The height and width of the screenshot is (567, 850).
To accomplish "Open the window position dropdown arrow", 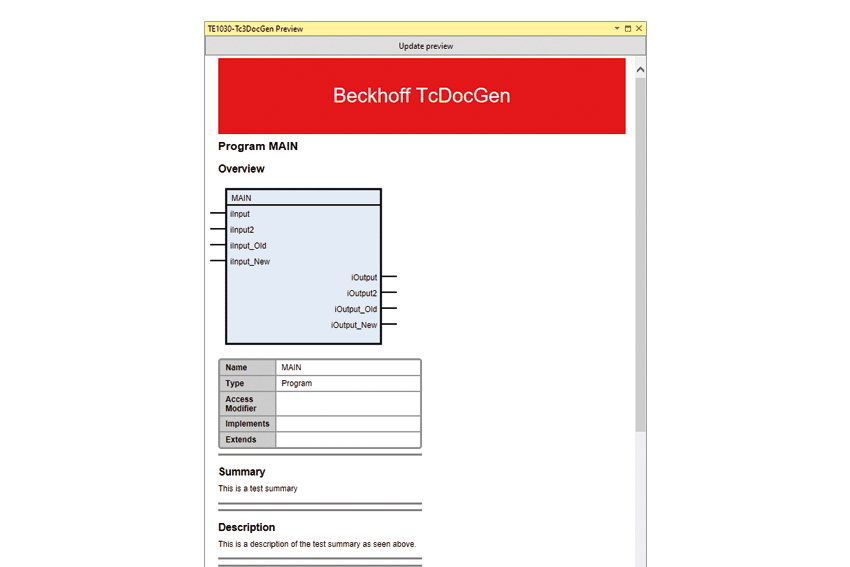I will (617, 28).
